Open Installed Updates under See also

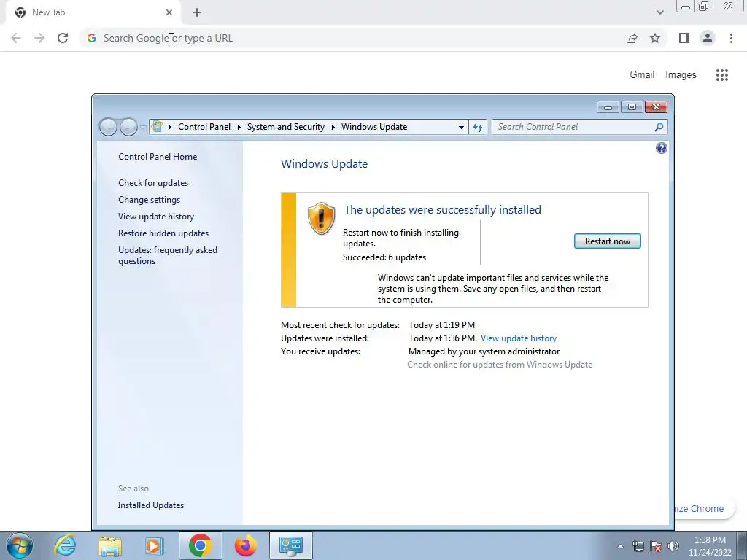click(x=150, y=505)
